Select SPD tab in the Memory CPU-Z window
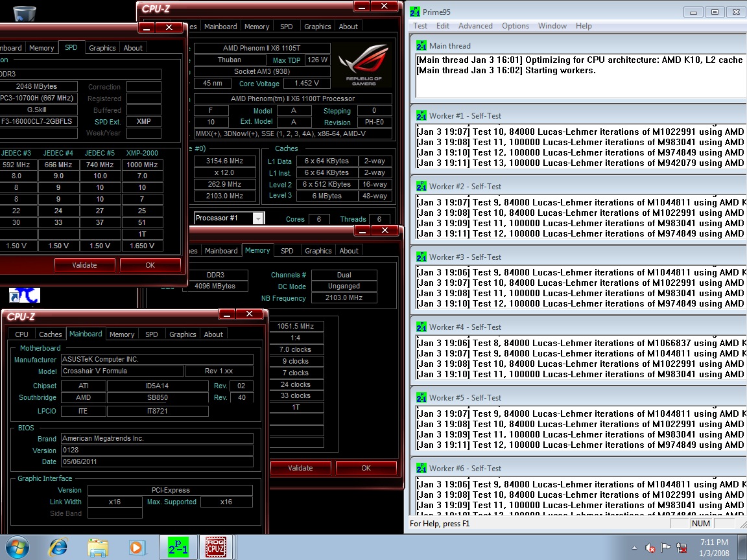 coord(287,250)
